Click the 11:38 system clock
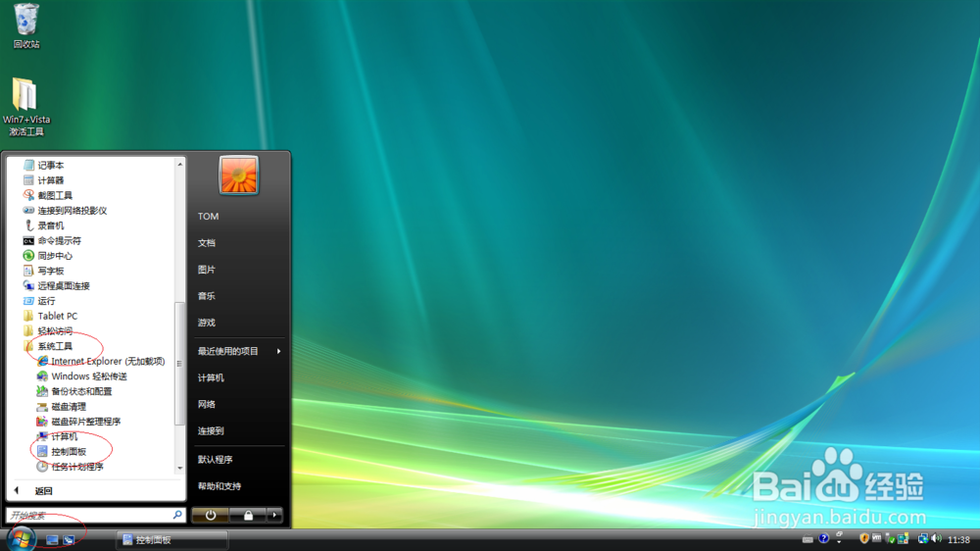Viewport: 980px width, 551px height. 958,540
